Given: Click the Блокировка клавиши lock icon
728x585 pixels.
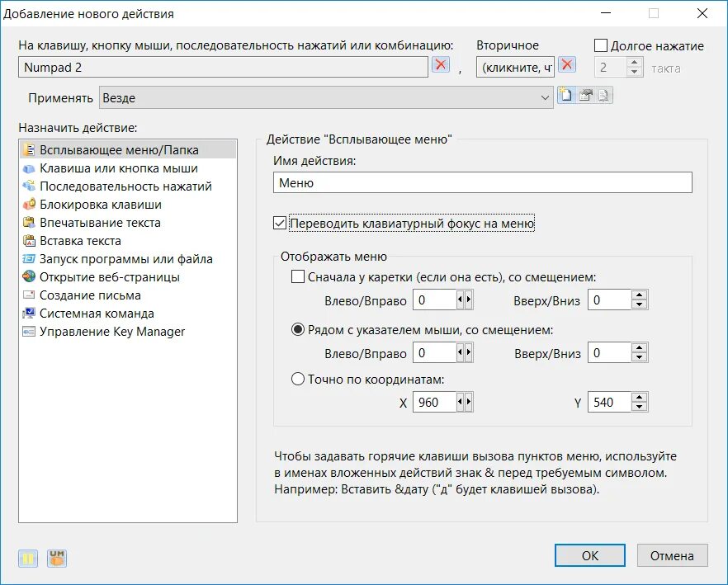Looking at the screenshot, I should pos(29,205).
